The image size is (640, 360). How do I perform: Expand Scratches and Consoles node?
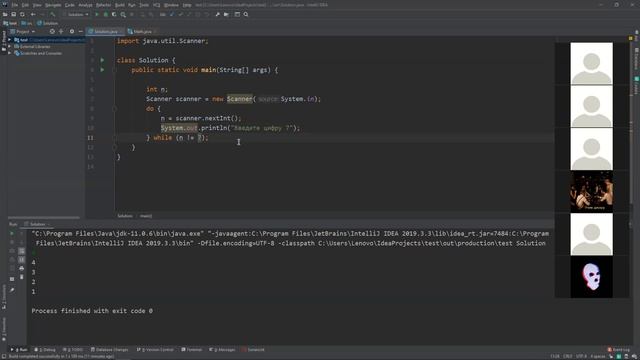coord(10,53)
